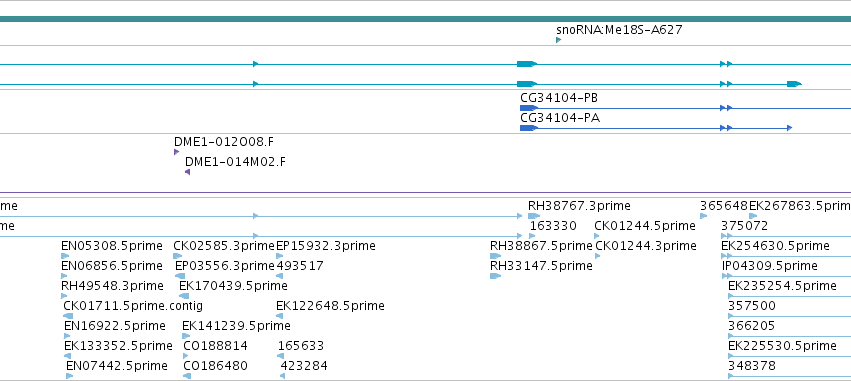Click the EK122648.5prime EST glyph
This screenshot has height=381, width=851.
pyautogui.click(x=280, y=316)
